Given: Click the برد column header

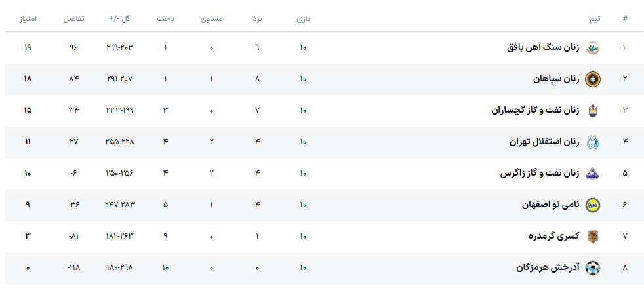Looking at the screenshot, I should click(x=258, y=18).
